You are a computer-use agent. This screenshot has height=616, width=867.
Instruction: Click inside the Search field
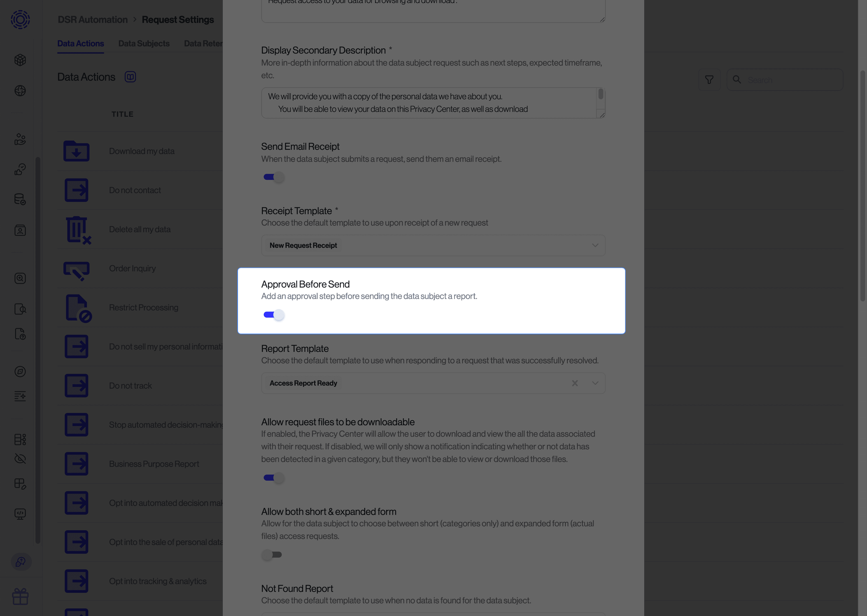(786, 80)
